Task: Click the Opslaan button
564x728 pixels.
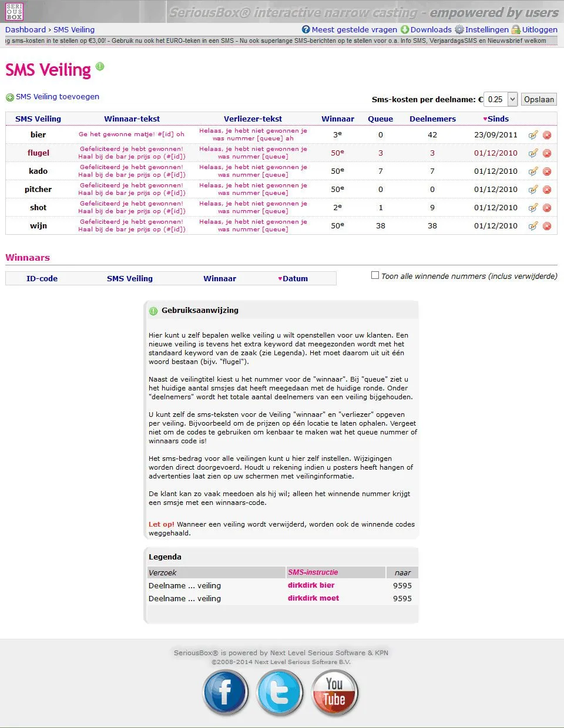Action: click(539, 99)
